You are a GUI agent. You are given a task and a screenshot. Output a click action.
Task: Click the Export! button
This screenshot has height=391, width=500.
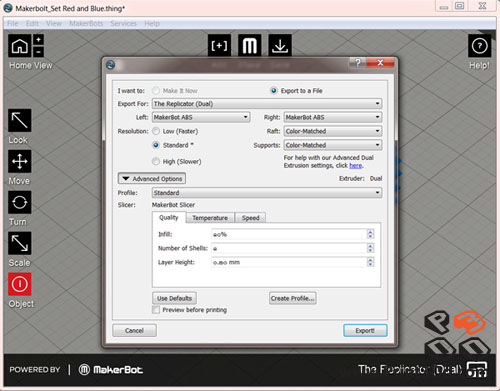pos(365,330)
